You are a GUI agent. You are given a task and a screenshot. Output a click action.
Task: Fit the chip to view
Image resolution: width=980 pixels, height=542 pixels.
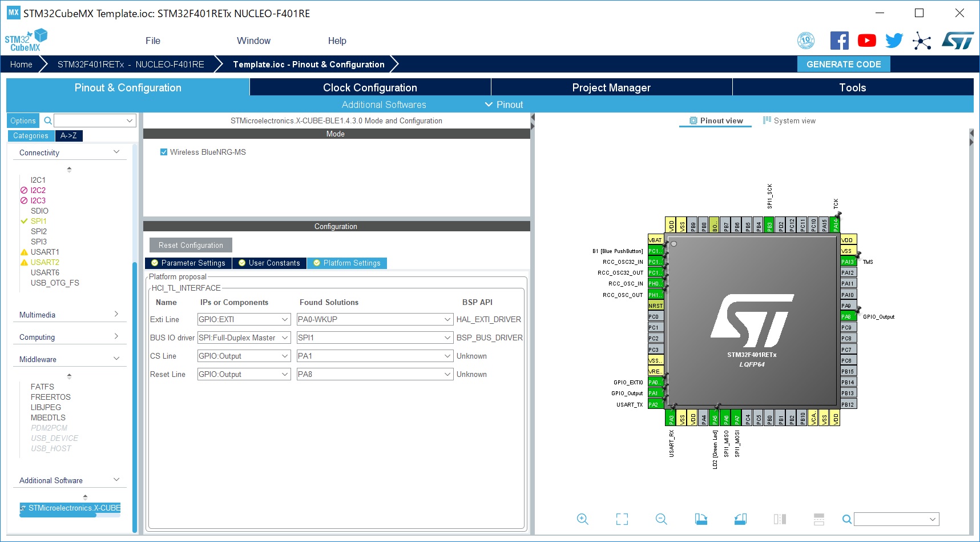[x=622, y=519]
